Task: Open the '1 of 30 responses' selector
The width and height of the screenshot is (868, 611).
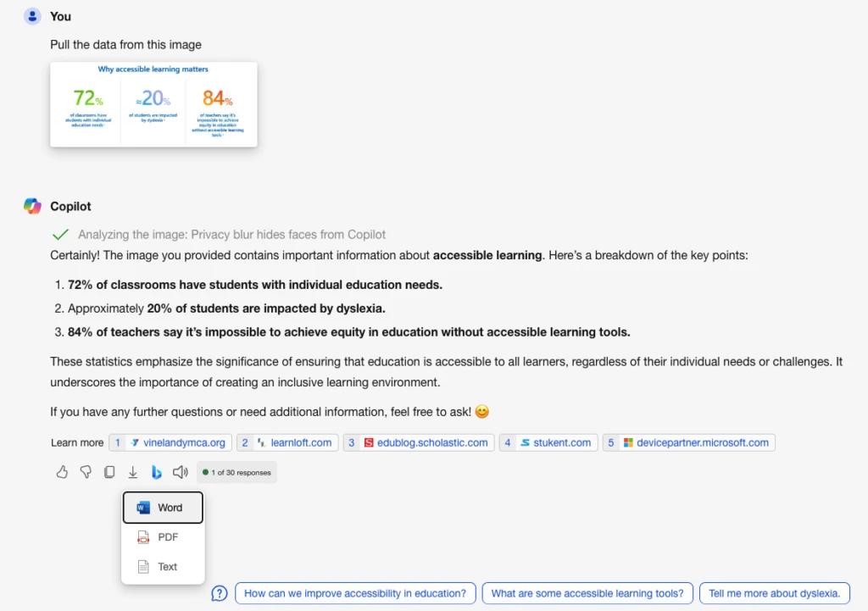Action: 236,472
